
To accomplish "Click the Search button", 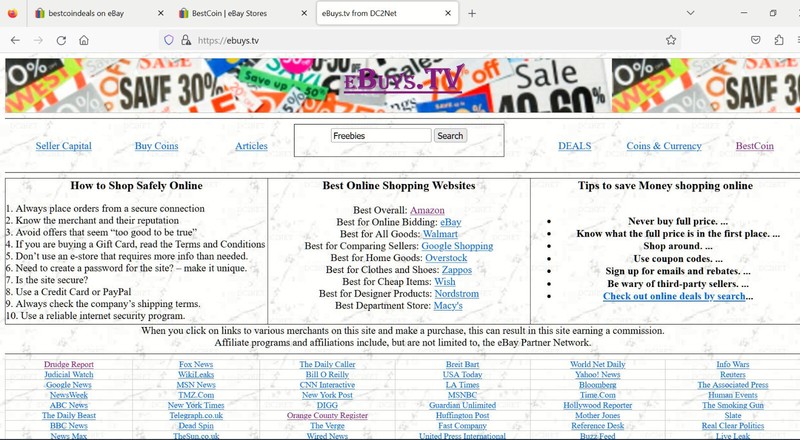I will pyautogui.click(x=450, y=136).
